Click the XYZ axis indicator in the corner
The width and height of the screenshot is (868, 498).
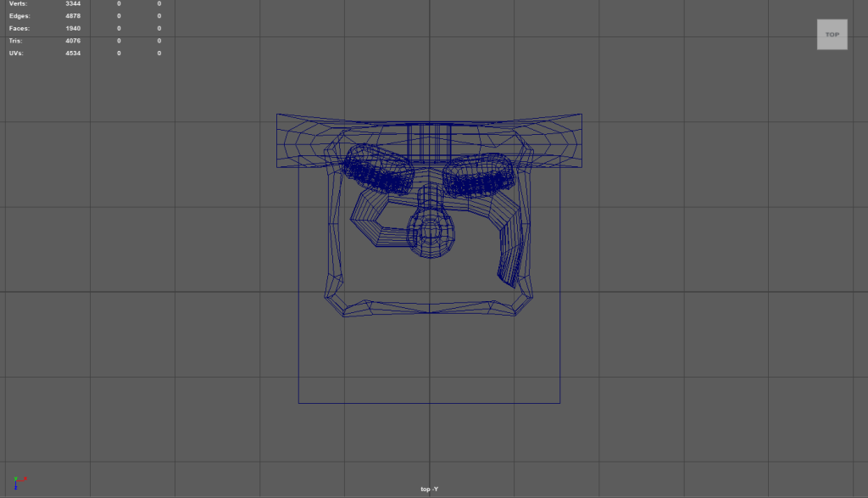coord(19,480)
